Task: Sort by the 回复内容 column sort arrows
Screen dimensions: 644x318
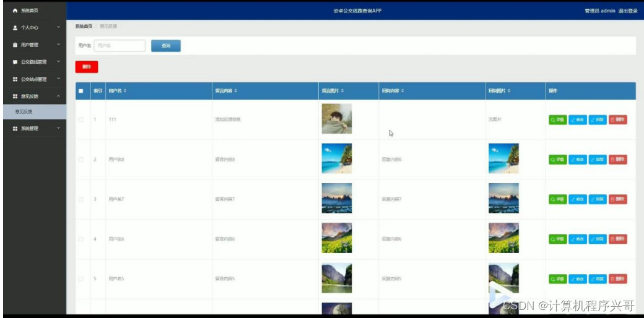Action: 402,91
